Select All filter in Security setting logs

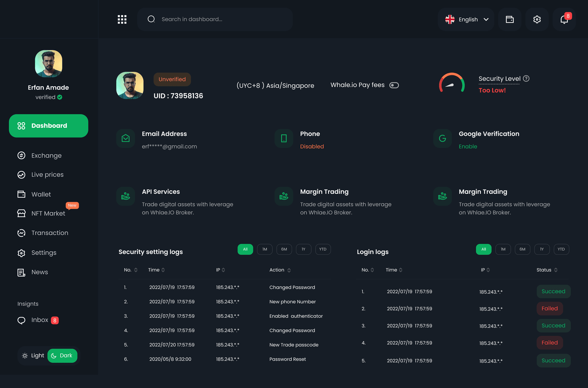coord(245,249)
